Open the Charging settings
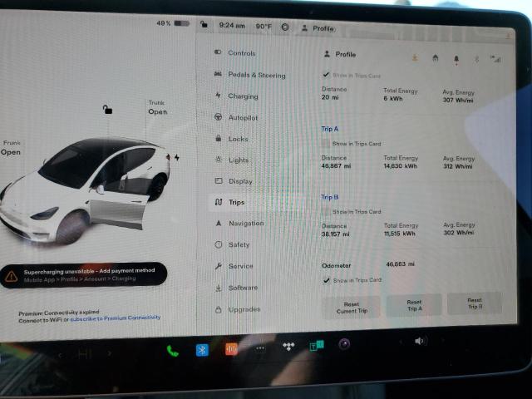 236,96
